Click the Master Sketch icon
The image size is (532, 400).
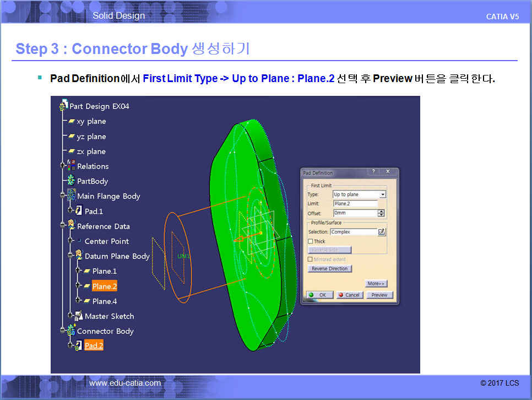click(x=79, y=316)
